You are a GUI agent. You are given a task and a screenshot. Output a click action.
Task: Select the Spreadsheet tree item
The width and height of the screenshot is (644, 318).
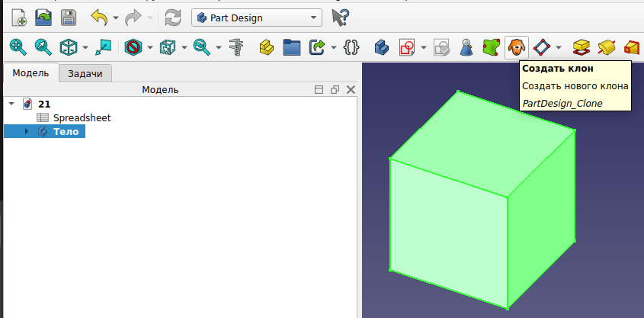[x=82, y=118]
